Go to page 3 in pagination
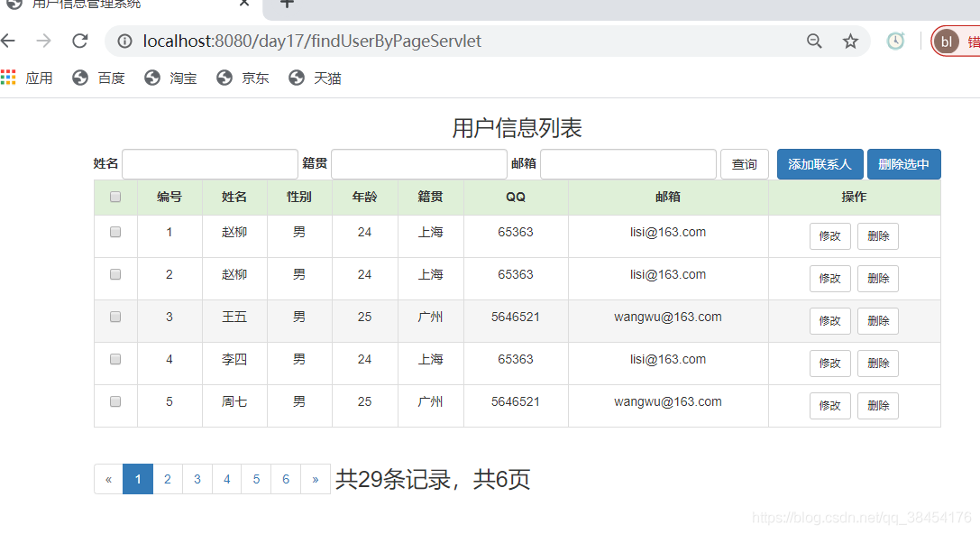This screenshot has width=980, height=534. point(197,479)
